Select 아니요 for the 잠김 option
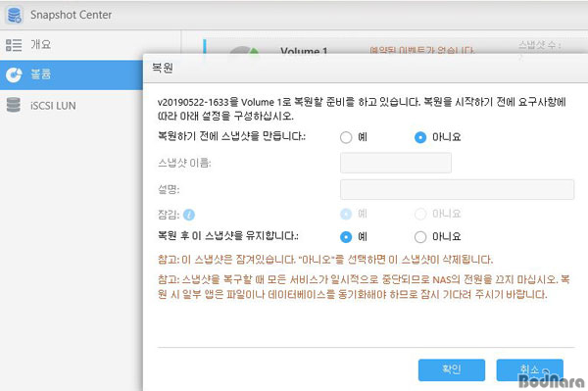 (x=420, y=214)
